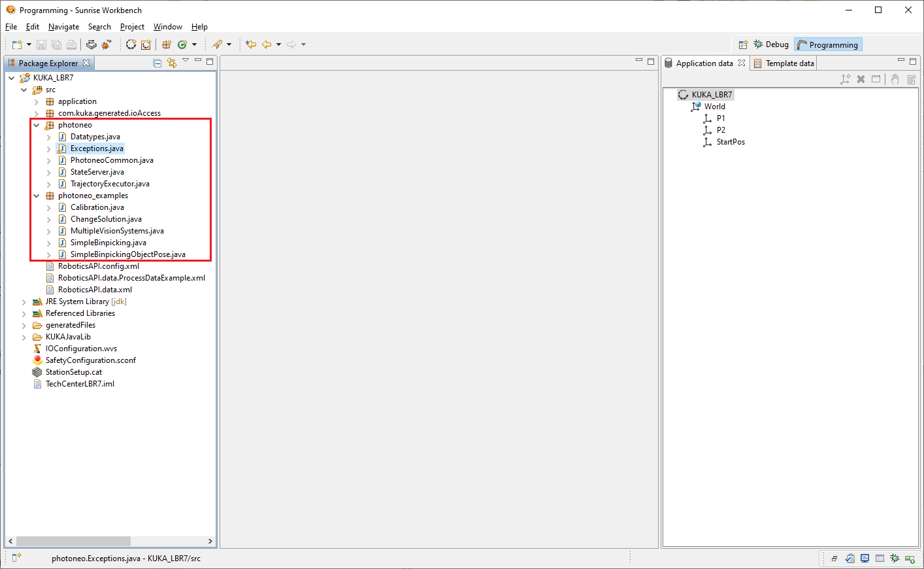924x569 pixels.
Task: Open the monitor console icon in status bar
Action: coord(865,559)
